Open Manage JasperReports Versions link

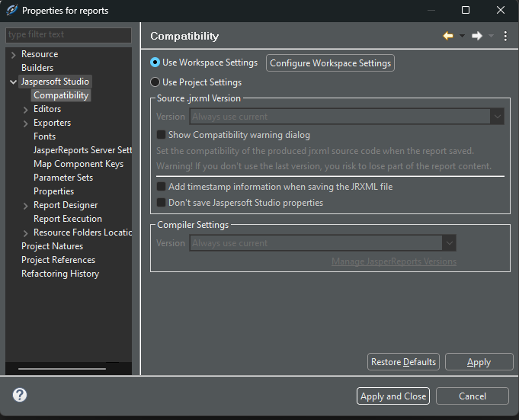pyautogui.click(x=394, y=261)
